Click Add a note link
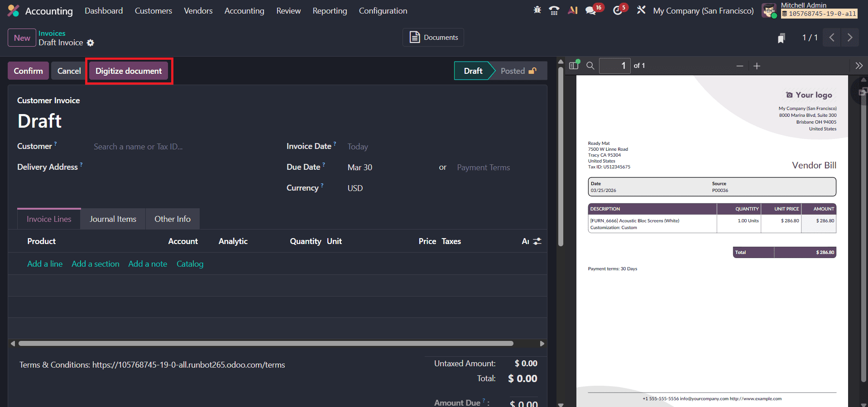 pos(148,264)
